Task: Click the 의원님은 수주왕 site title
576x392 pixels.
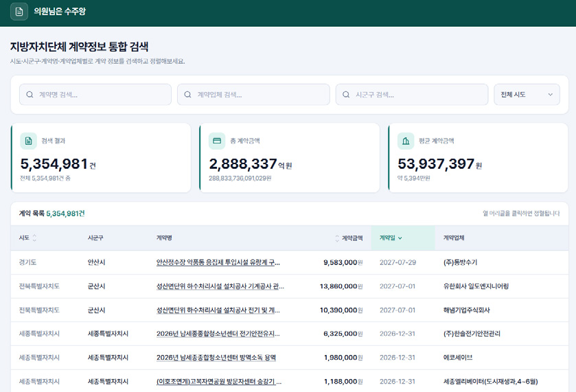Action: pyautogui.click(x=60, y=12)
